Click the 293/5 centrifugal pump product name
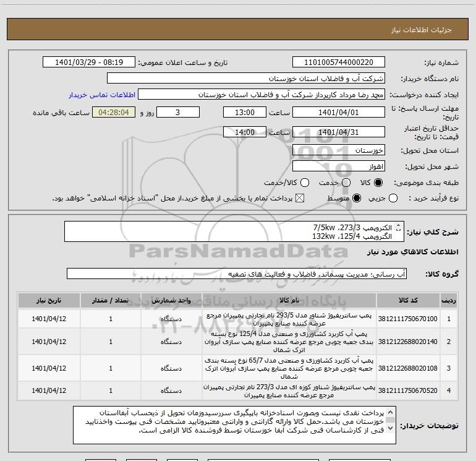This screenshot has width=476, height=461. 289,319
